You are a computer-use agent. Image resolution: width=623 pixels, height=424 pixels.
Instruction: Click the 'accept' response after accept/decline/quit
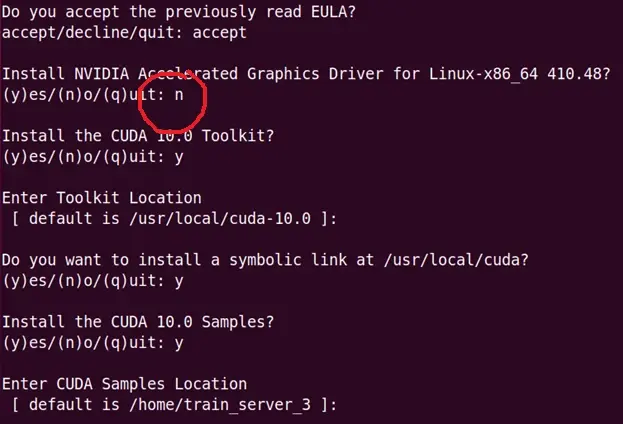point(219,33)
